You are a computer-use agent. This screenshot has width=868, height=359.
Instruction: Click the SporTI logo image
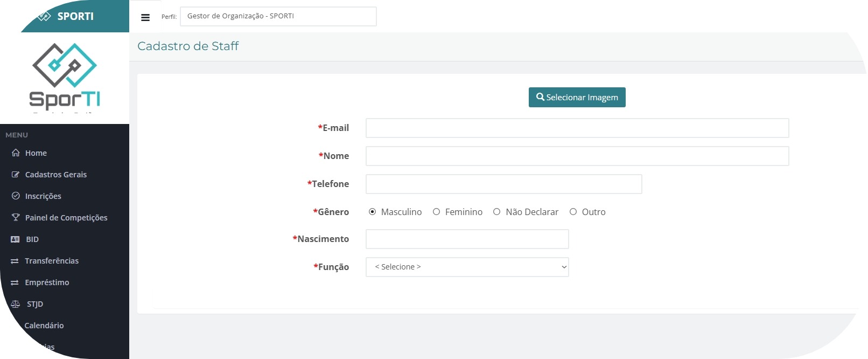click(65, 75)
